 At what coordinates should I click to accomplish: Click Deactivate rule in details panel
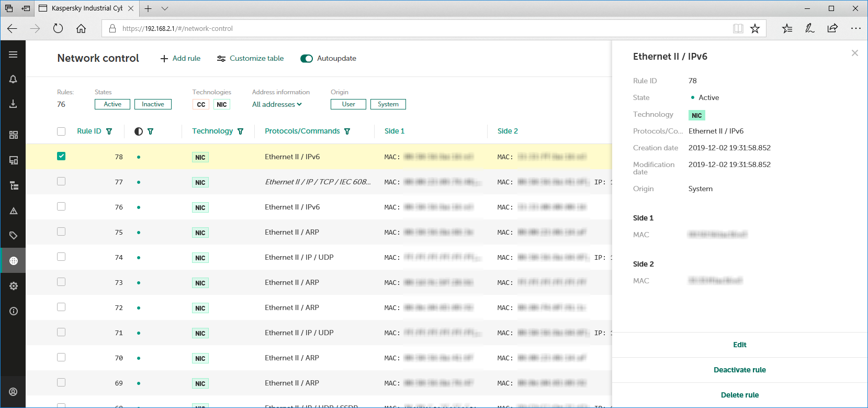[739, 370]
